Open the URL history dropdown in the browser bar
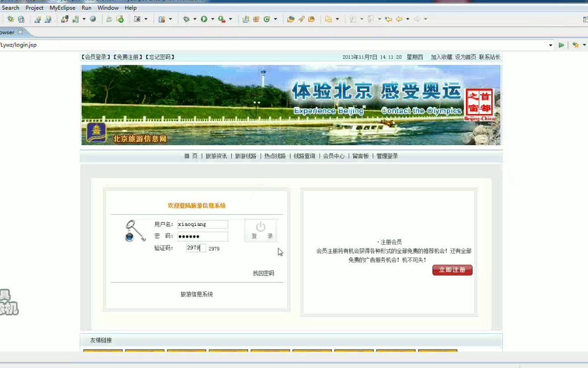Viewport: 588px width, 368px height. click(x=550, y=45)
